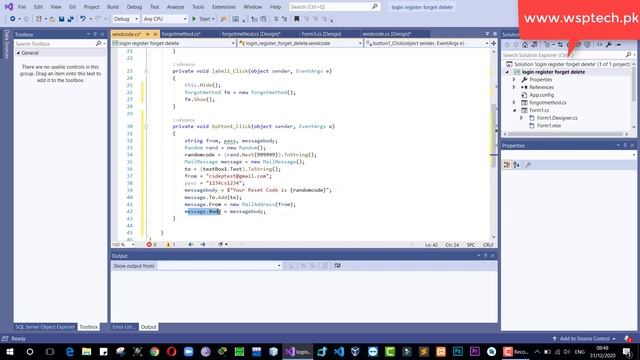Open Chrome from the taskbar
This screenshot has width=640, height=360.
154,352
